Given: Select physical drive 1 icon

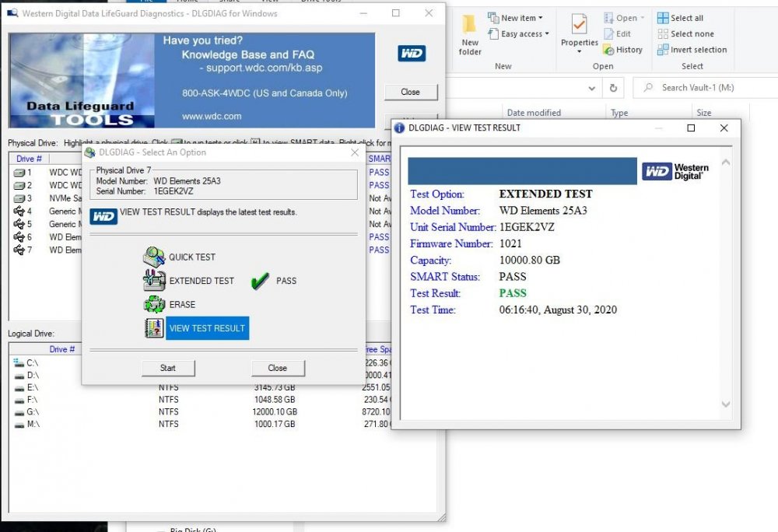Looking at the screenshot, I should pyautogui.click(x=19, y=173).
